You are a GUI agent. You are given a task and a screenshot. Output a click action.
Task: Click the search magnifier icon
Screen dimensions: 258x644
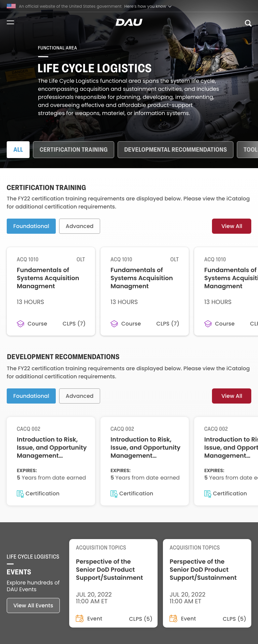[x=248, y=23]
